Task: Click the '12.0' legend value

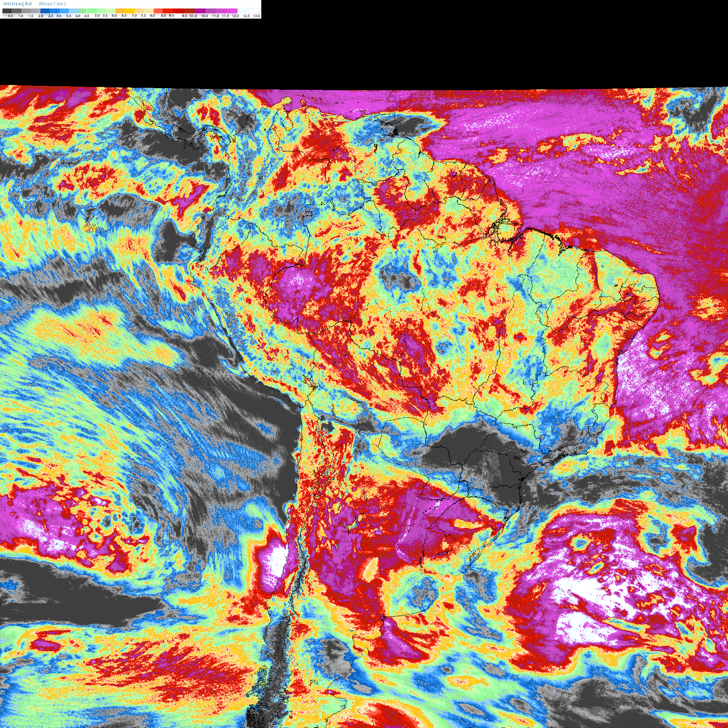Action: point(235,16)
